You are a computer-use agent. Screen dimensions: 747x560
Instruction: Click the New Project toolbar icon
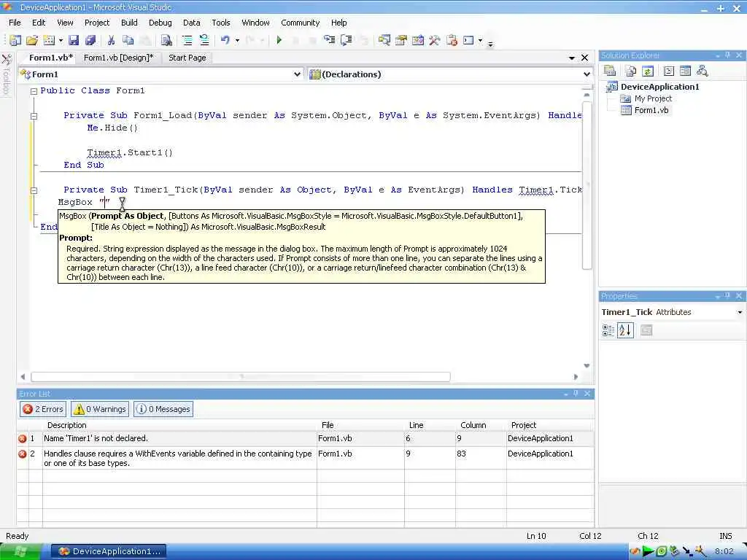coord(15,41)
